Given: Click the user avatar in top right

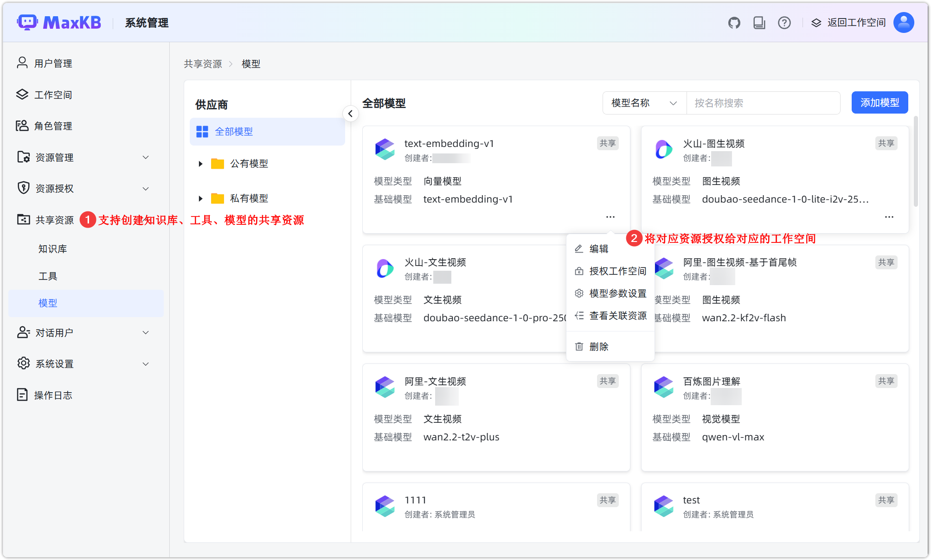Looking at the screenshot, I should tap(903, 22).
